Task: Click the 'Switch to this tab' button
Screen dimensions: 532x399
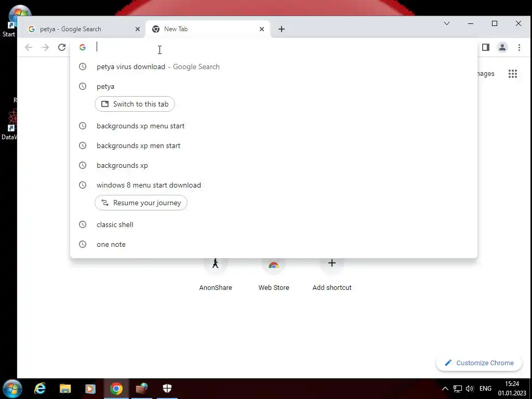Action: coord(135,104)
